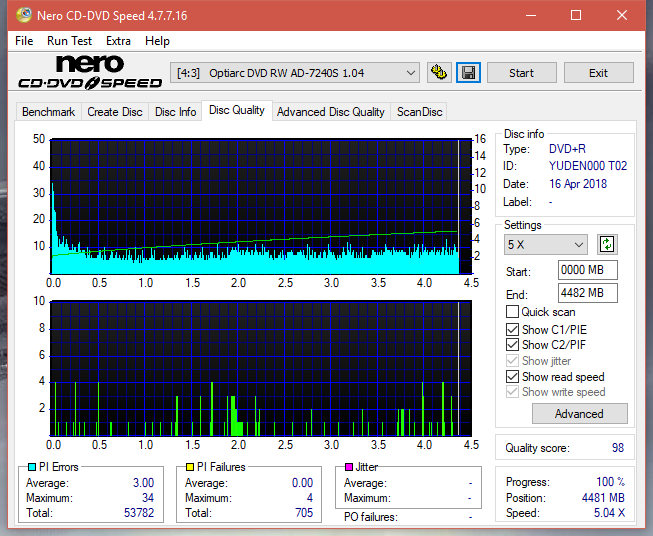Click the Position value 4481 MB

tap(603, 498)
